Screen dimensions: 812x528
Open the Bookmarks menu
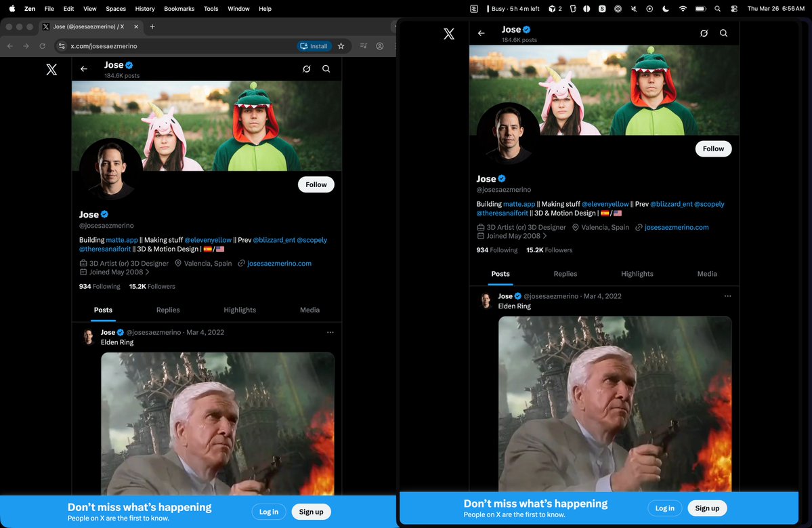point(179,9)
